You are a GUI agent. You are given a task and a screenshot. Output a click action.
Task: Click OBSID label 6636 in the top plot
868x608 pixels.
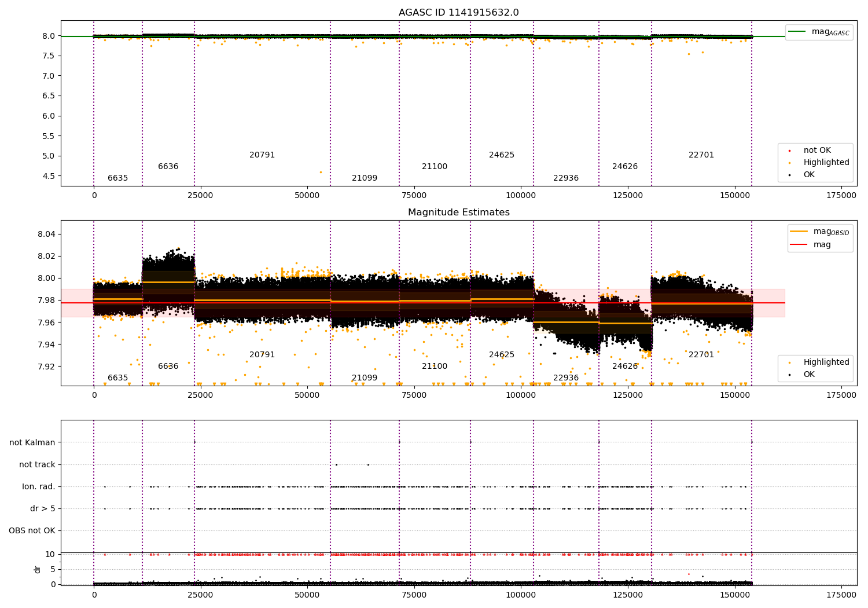tap(168, 167)
